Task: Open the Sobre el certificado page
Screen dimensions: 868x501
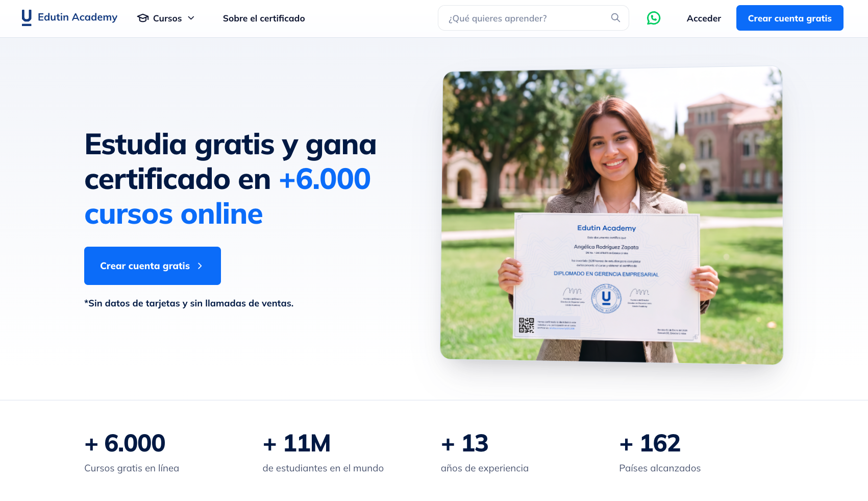Action: point(264,18)
